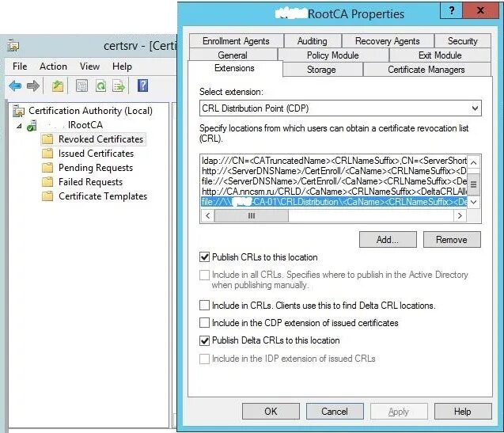Screen dimensions: 504x433
Task: Click the Add... button
Action: (x=388, y=240)
